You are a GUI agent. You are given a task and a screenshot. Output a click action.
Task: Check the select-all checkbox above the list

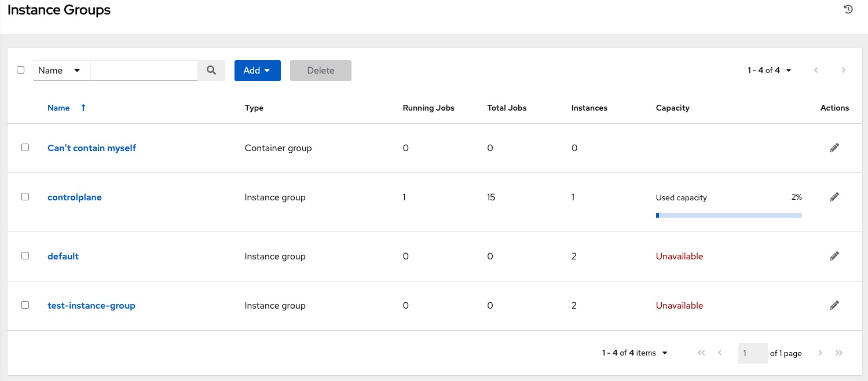coord(21,69)
